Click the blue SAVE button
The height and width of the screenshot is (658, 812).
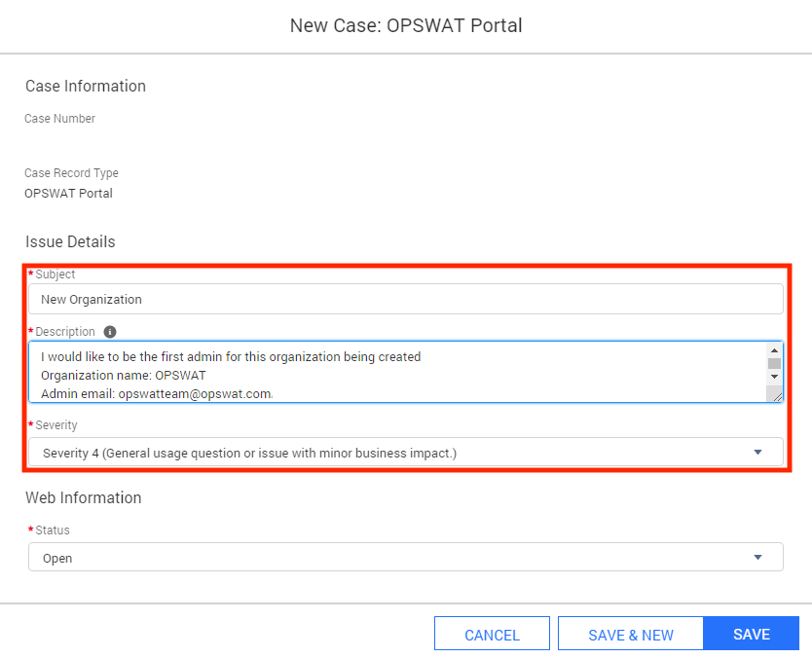tap(751, 633)
